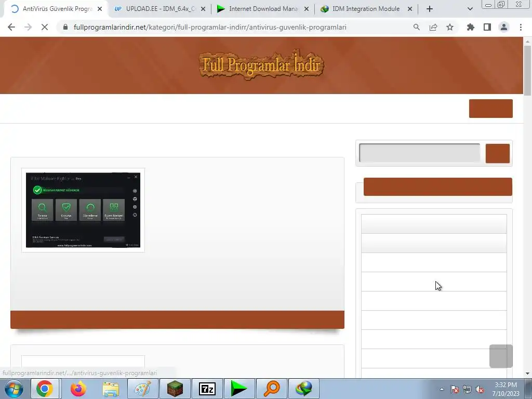Open 7-Zip from the taskbar
Image resolution: width=532 pixels, height=399 pixels.
[x=207, y=389]
